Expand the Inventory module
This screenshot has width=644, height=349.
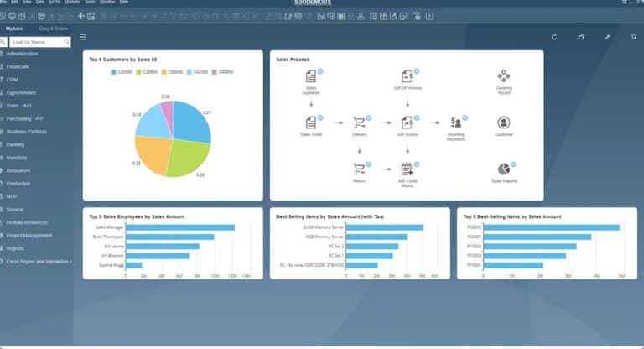17,158
